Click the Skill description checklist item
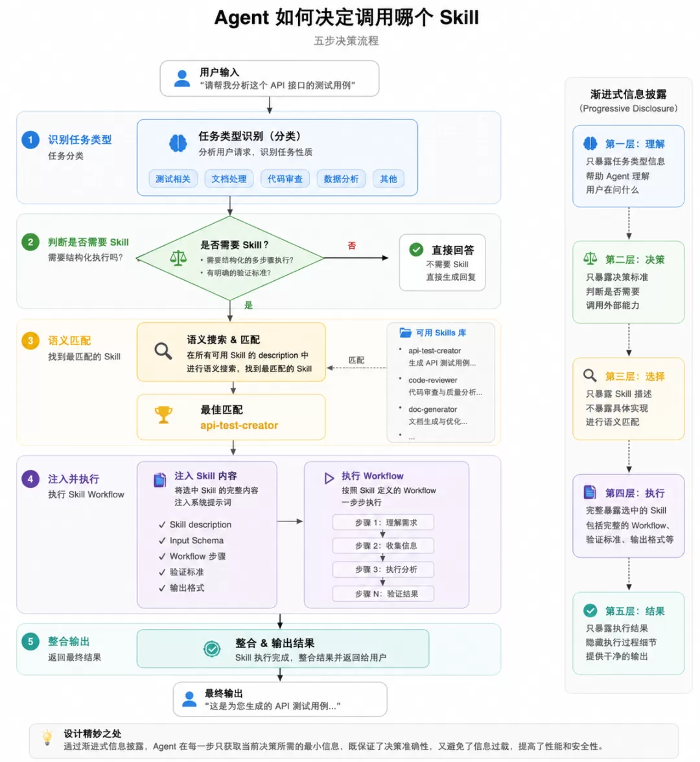The width and height of the screenshot is (700, 762). [195, 525]
